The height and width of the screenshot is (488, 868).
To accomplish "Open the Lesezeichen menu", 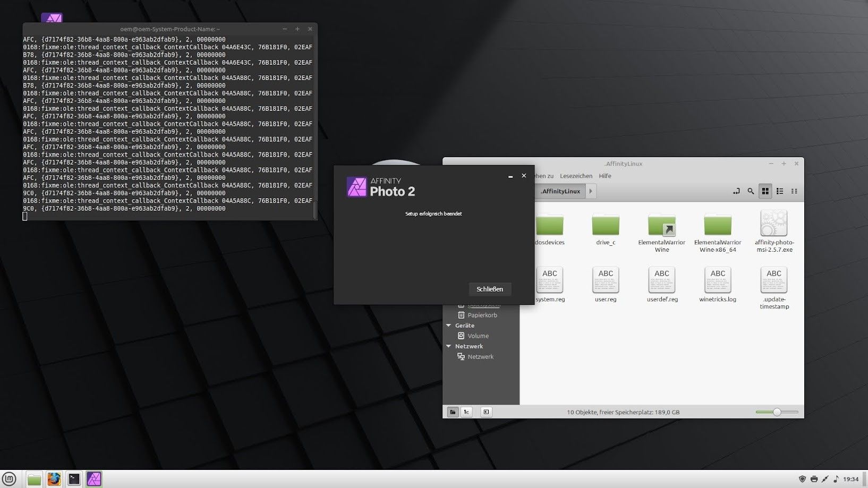I will 576,176.
